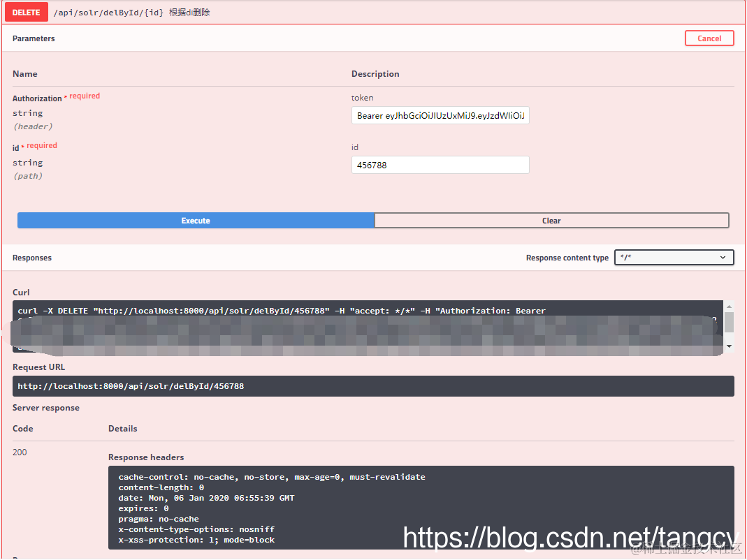Click the pragma: no-cache header line
This screenshot has height=560, width=747.
(x=159, y=519)
